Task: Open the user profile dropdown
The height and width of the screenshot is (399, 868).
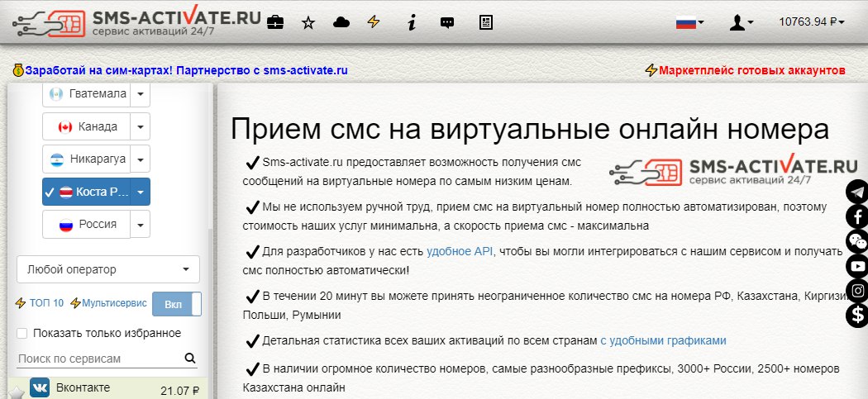Action: tap(742, 22)
